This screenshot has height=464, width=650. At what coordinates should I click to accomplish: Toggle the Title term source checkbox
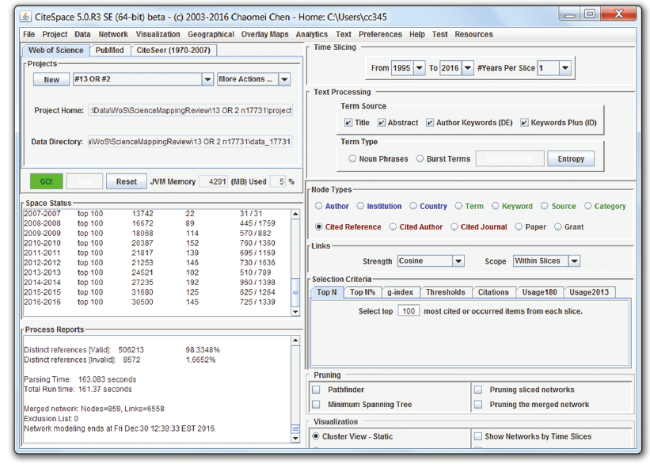pyautogui.click(x=348, y=123)
